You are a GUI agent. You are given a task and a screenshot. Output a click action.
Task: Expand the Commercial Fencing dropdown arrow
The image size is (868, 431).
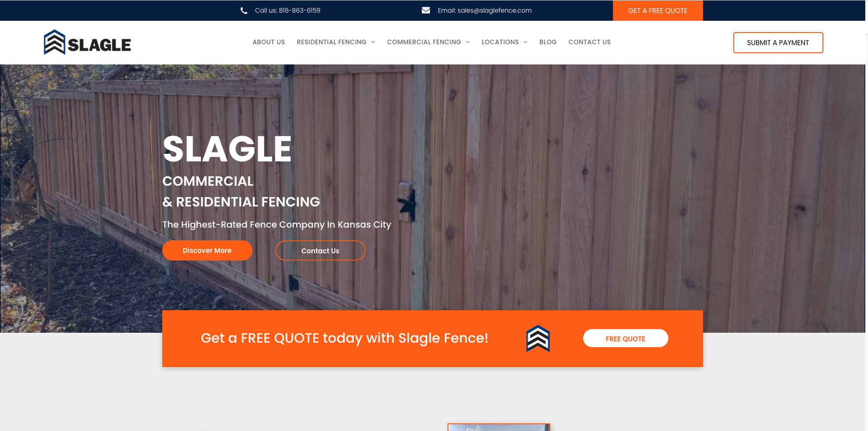point(467,42)
